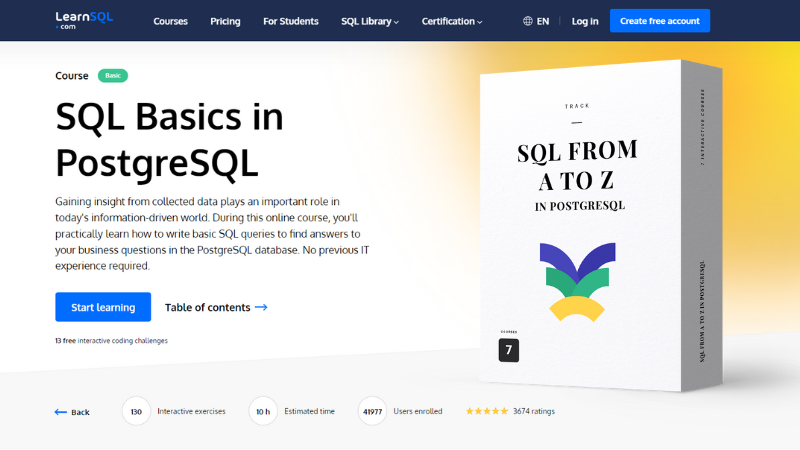Image resolution: width=800 pixels, height=450 pixels.
Task: Open the Courses menu item
Action: [170, 21]
